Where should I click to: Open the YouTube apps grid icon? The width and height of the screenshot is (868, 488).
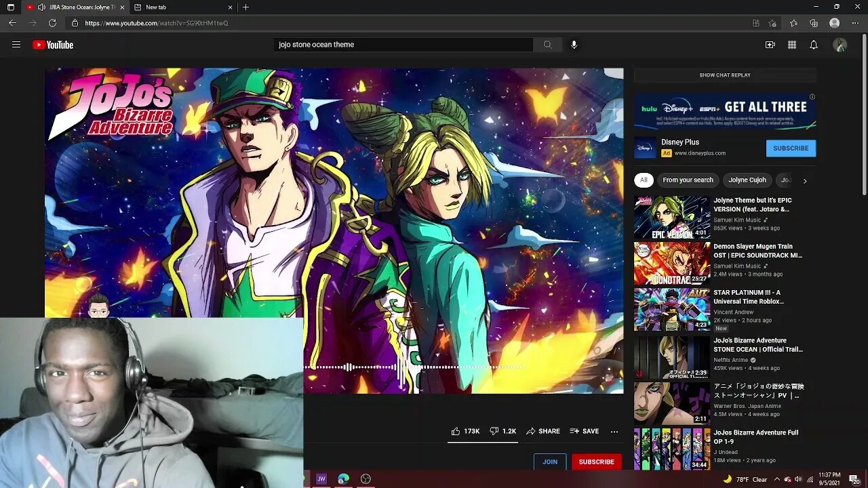(x=792, y=45)
